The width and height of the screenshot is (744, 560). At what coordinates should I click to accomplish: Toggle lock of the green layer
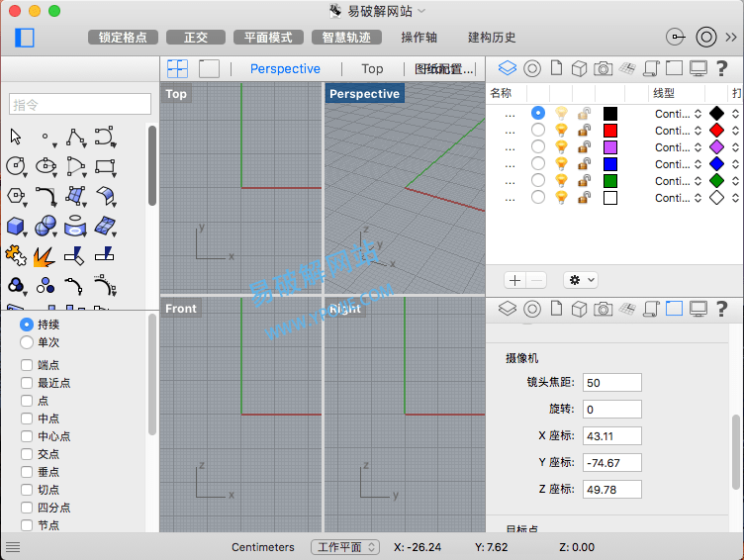tap(585, 180)
